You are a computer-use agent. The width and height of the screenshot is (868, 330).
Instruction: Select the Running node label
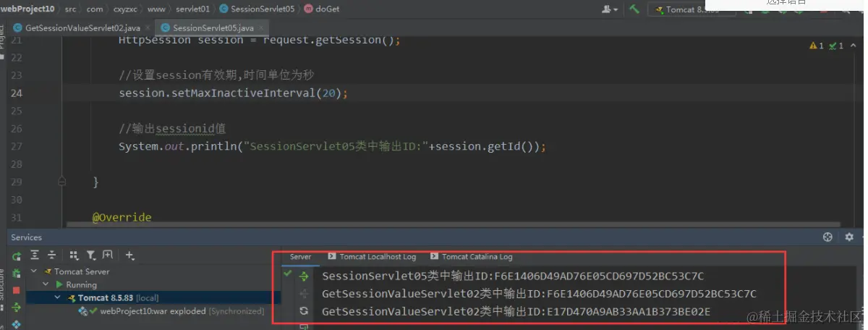(81, 285)
